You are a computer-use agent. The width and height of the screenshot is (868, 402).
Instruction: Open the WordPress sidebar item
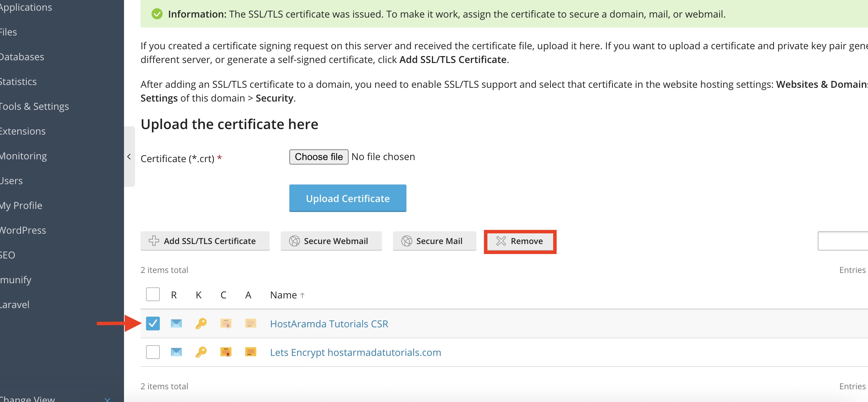click(23, 230)
